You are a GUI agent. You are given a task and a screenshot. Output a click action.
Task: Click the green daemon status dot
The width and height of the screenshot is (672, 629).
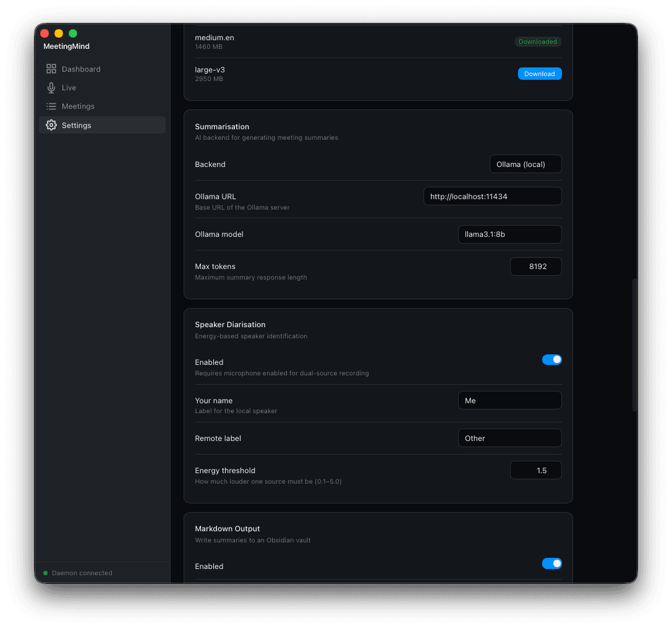tap(45, 573)
